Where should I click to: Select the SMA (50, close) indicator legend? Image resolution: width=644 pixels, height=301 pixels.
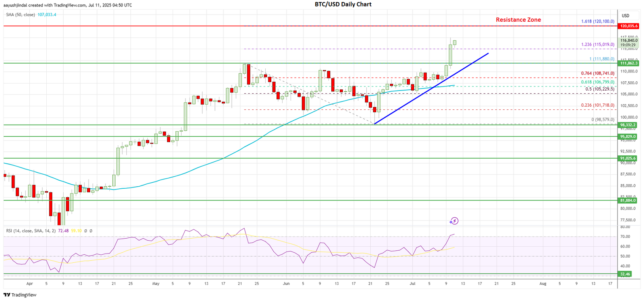coord(20,15)
